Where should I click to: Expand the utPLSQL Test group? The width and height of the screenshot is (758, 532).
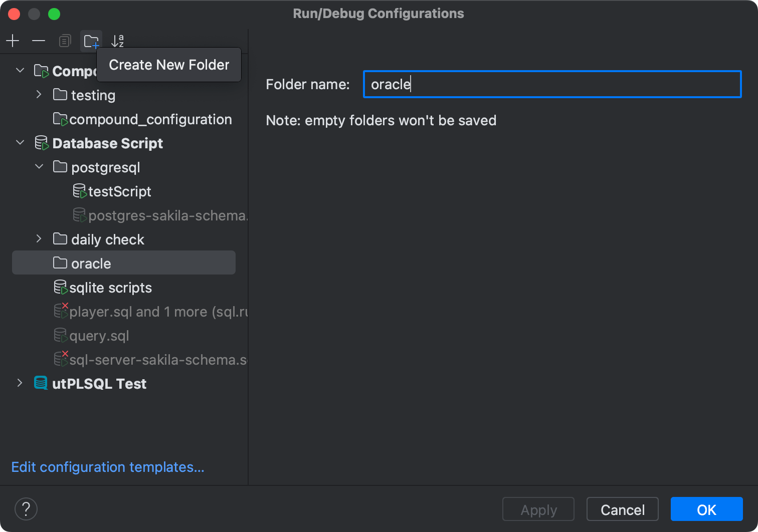(20, 383)
